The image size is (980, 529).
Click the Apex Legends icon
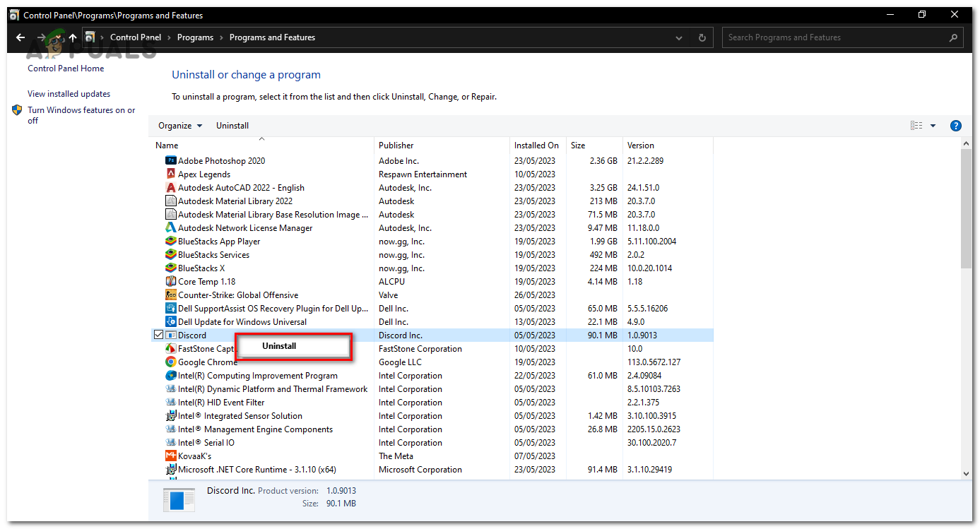(170, 174)
